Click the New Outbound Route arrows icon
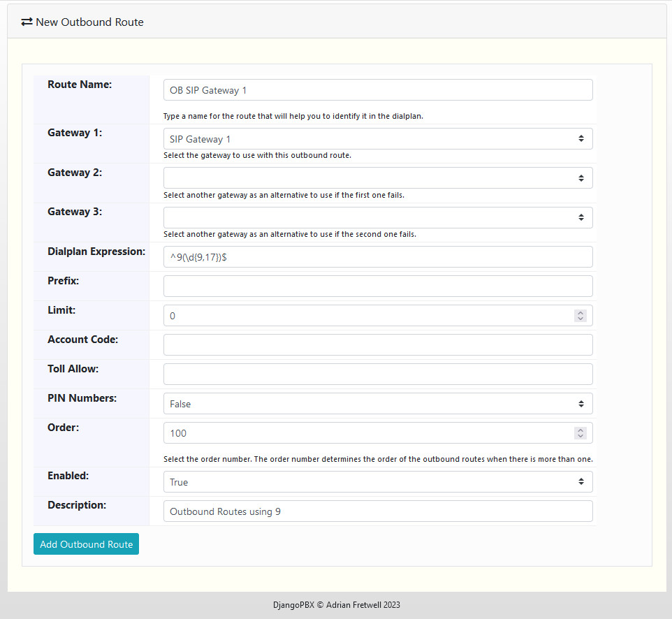The height and width of the screenshot is (619, 672). coord(27,22)
